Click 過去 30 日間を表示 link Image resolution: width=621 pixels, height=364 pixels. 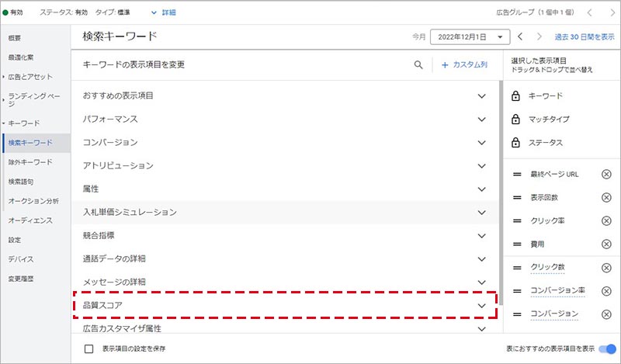pos(583,36)
